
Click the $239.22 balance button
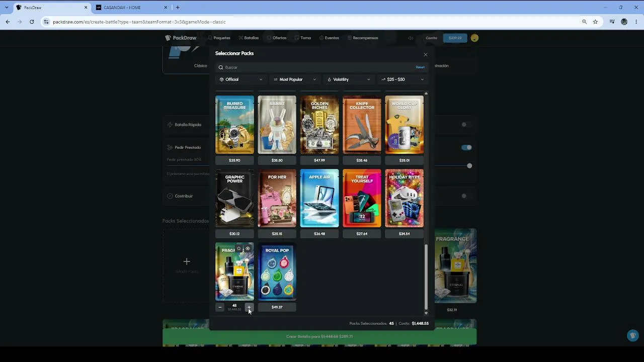pos(455,38)
